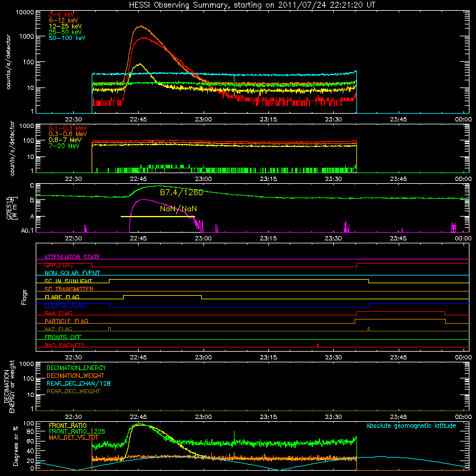Click the PARTICLE_FLAG label
Viewport: 476px width, 476px height.
pos(67,321)
